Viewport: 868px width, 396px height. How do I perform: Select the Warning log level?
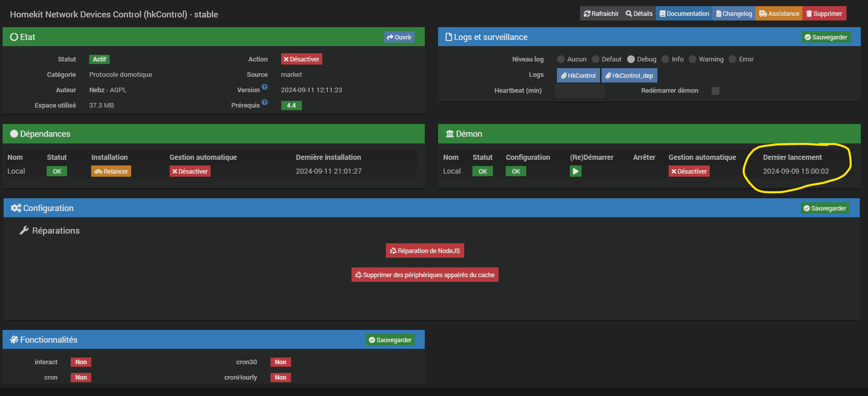(692, 59)
